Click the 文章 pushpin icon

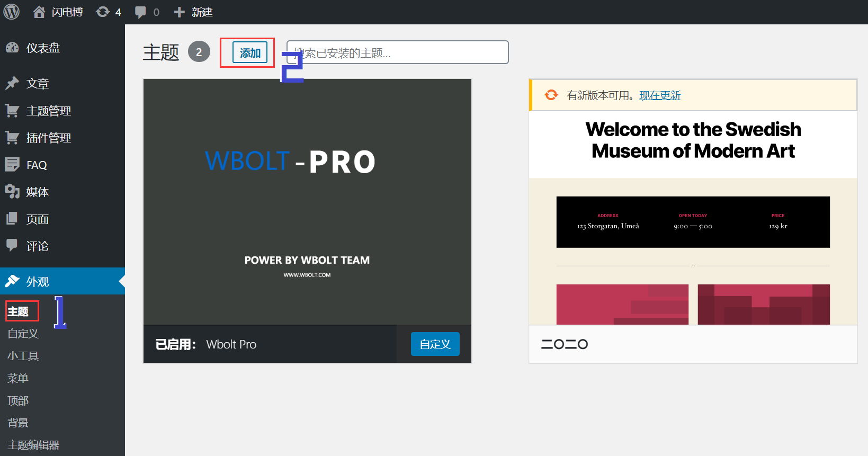click(x=12, y=83)
